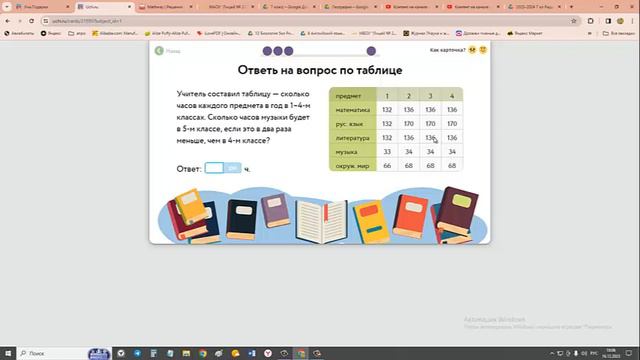
Task: Switch to the 7 класс Google tab
Action: 289,7
